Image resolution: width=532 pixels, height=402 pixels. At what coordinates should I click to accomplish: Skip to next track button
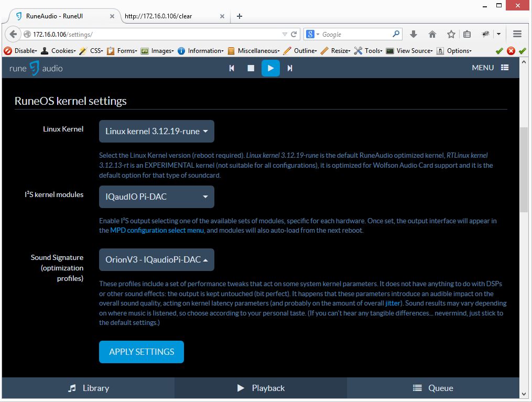tap(290, 68)
